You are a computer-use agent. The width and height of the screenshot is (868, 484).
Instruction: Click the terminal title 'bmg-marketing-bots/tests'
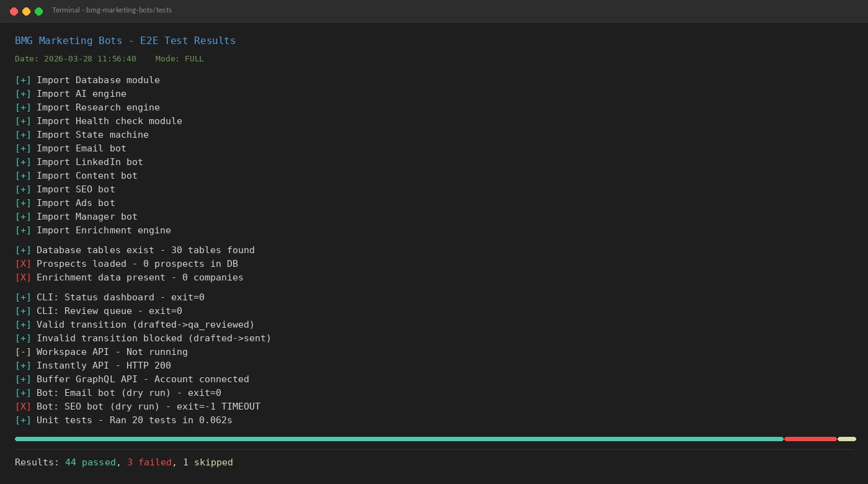pyautogui.click(x=129, y=10)
